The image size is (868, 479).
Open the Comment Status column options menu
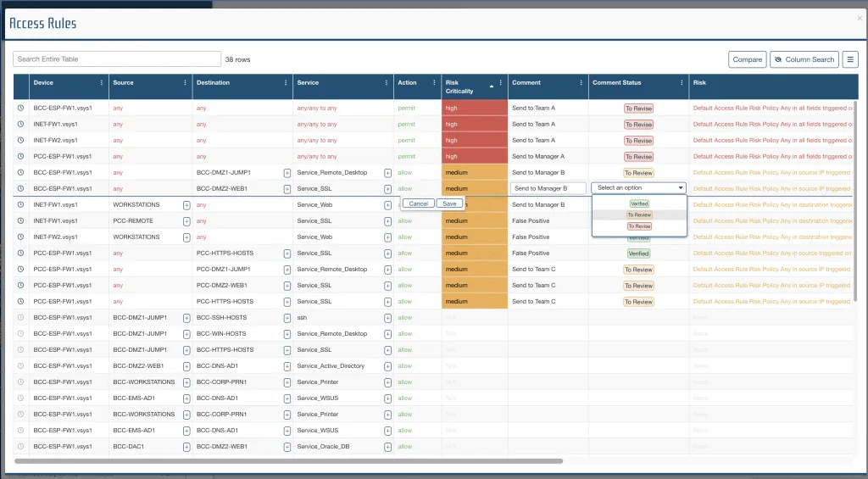coord(681,83)
